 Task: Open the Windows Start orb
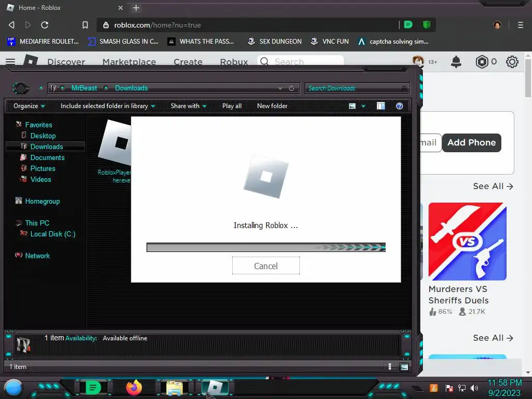click(x=14, y=389)
